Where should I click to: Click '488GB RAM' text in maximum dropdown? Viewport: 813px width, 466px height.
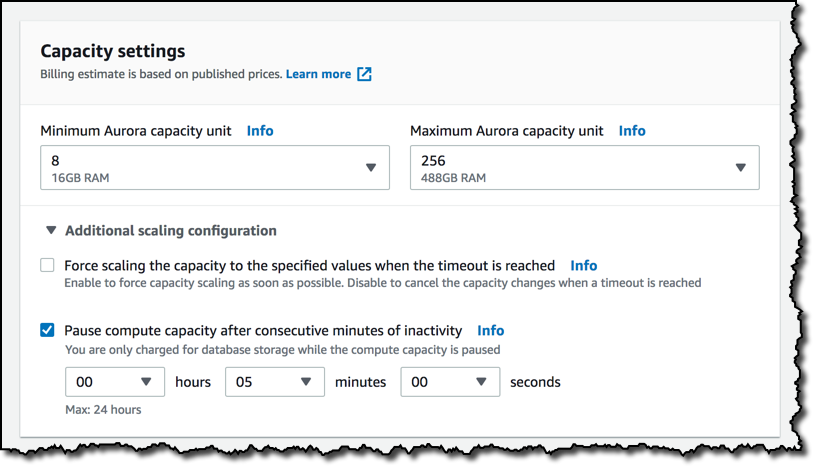tap(453, 178)
